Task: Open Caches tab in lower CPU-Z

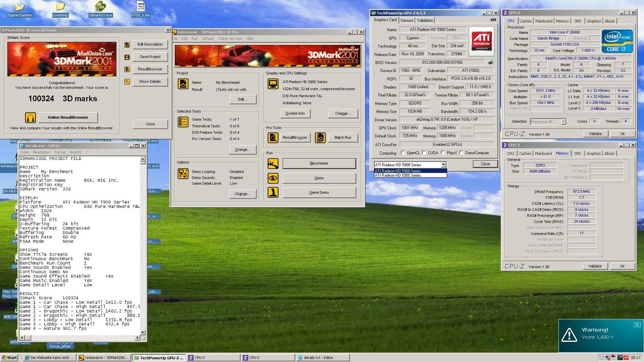Action: pyautogui.click(x=525, y=154)
